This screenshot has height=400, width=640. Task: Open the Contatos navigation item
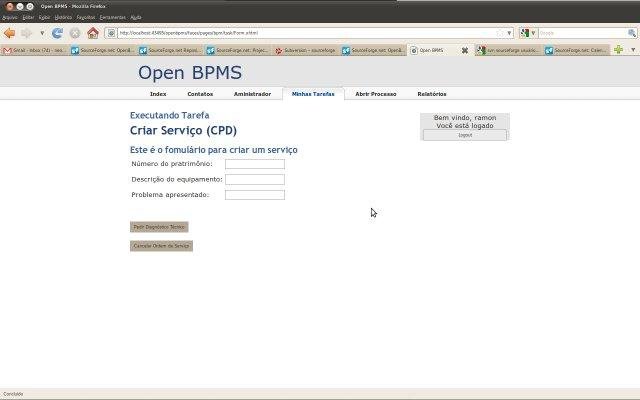(200, 94)
